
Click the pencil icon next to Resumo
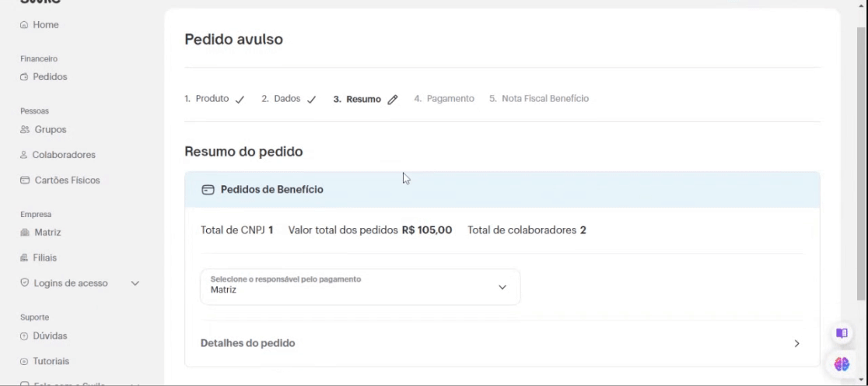pos(393,100)
